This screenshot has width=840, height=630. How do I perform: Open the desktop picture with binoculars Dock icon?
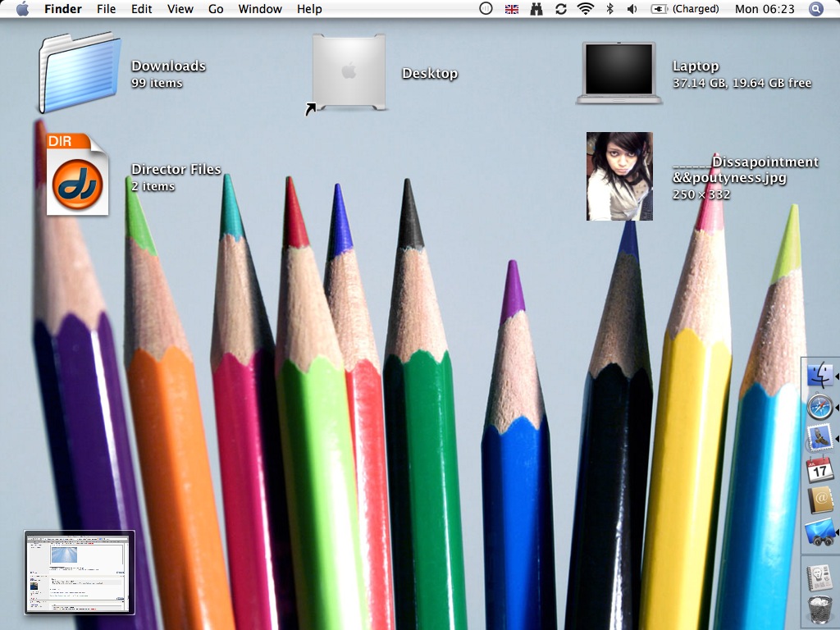819,532
